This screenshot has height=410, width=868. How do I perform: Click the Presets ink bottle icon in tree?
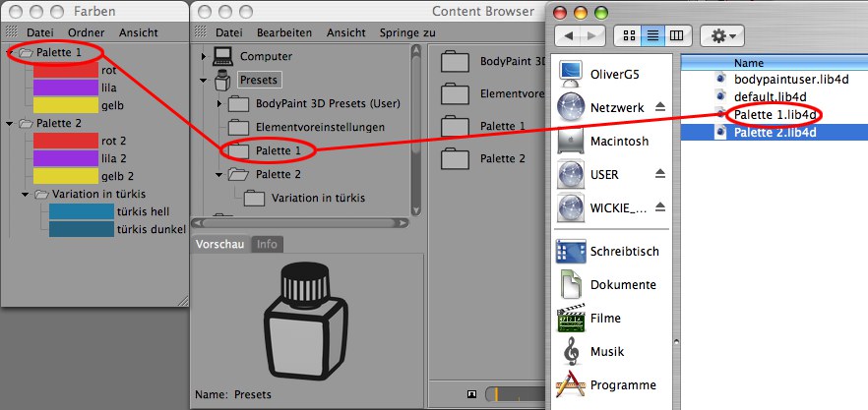point(222,81)
